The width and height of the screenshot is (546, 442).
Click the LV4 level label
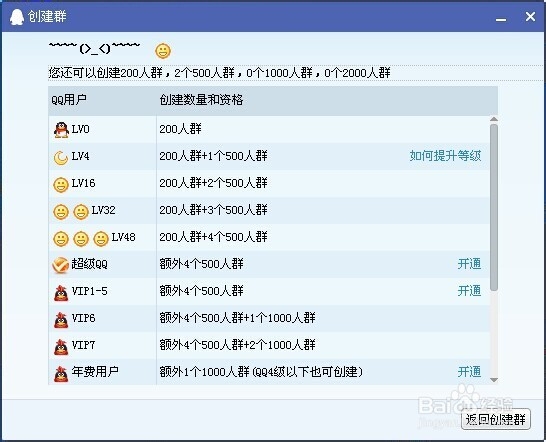click(80, 156)
